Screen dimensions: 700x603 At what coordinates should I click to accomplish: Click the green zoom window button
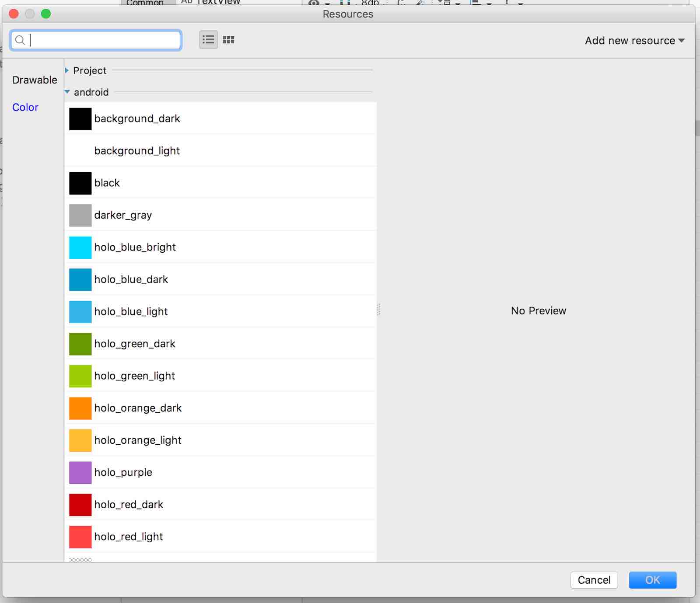pyautogui.click(x=46, y=14)
